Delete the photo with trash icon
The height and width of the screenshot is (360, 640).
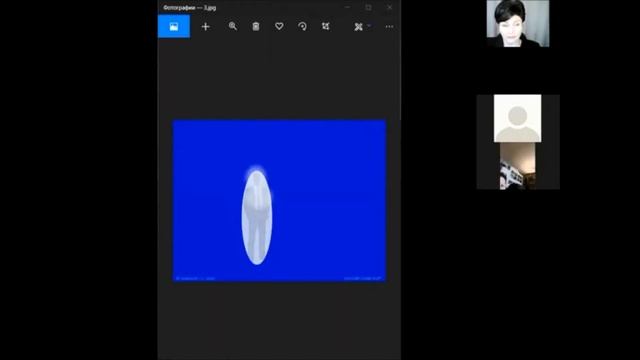tap(256, 27)
